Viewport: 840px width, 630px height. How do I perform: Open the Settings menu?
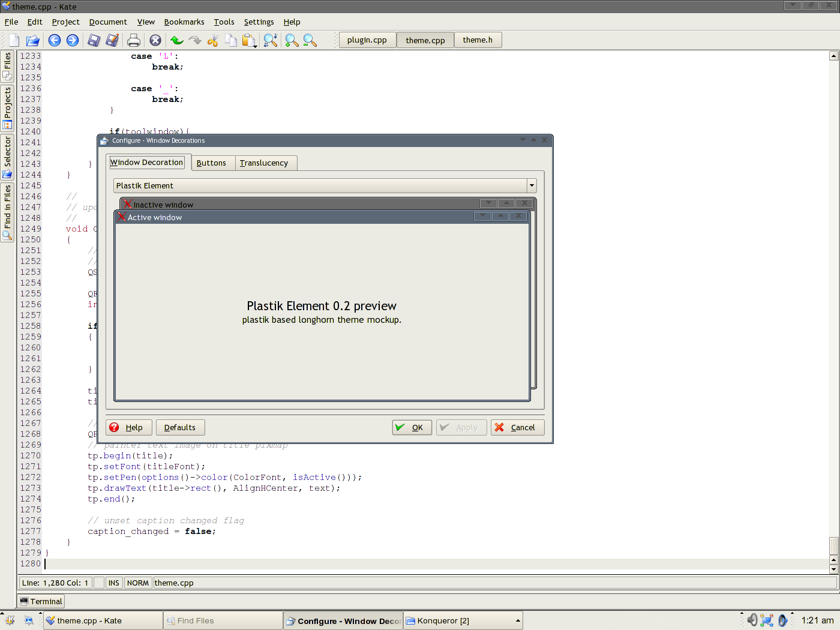[259, 22]
